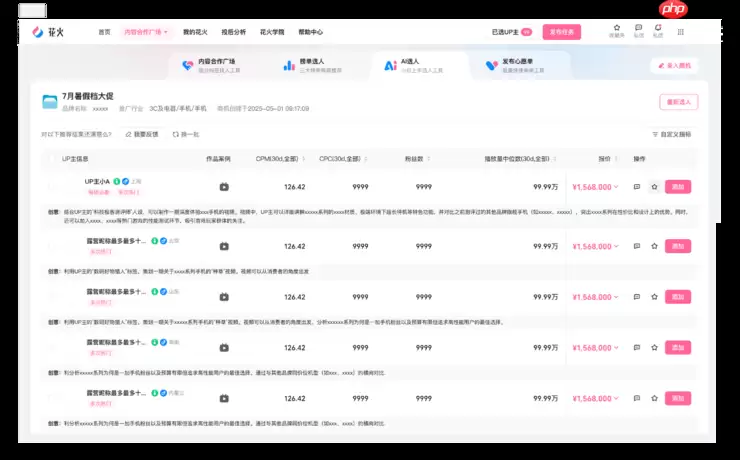Screen dimensions: 740x460
Task: Click the 我要反馈 link
Action: (x=142, y=134)
